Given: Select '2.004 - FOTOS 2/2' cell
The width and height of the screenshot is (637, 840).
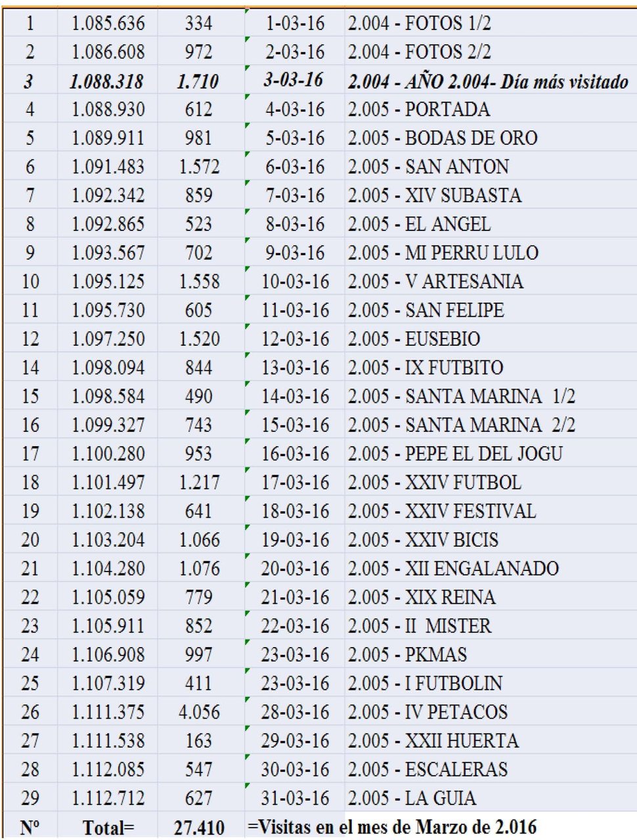Looking at the screenshot, I should tap(491, 51).
